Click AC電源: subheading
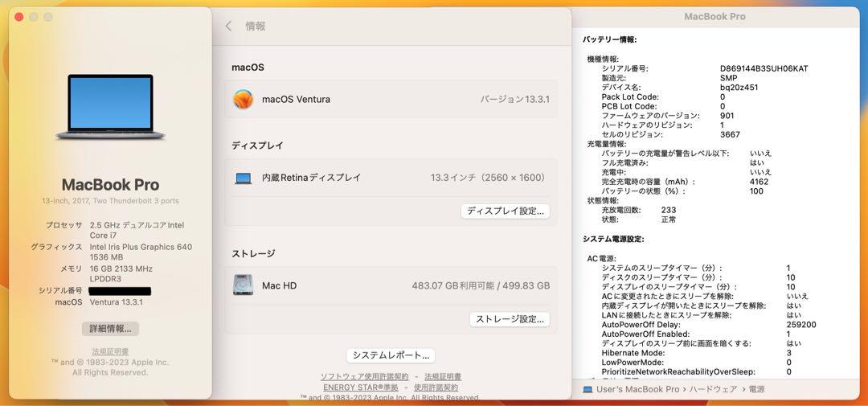Image resolution: width=868 pixels, height=406 pixels. click(601, 259)
